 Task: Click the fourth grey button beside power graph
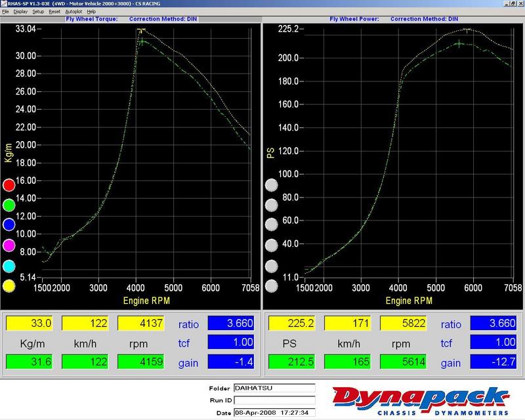click(272, 245)
